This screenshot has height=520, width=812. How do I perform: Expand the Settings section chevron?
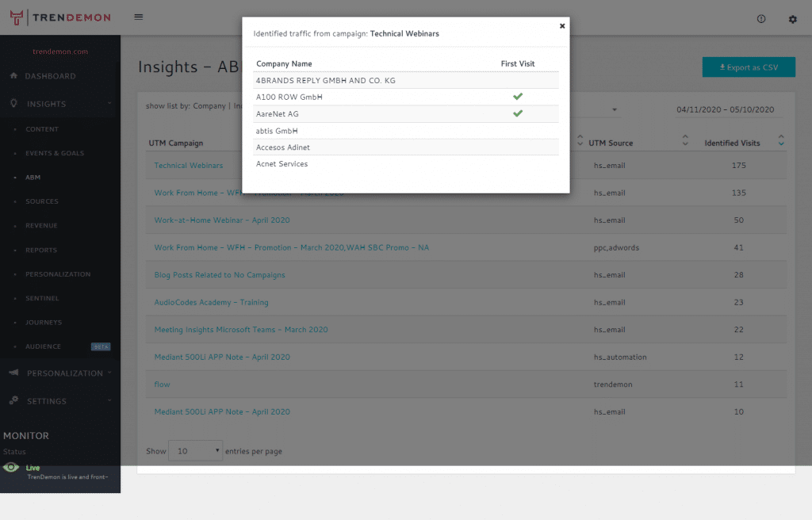pyautogui.click(x=109, y=400)
